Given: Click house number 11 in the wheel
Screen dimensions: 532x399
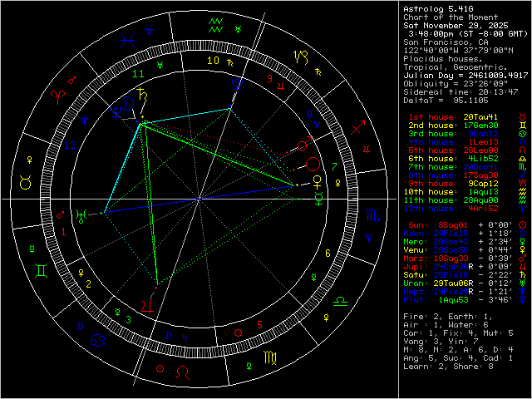Looking at the screenshot, I should coord(138,74).
